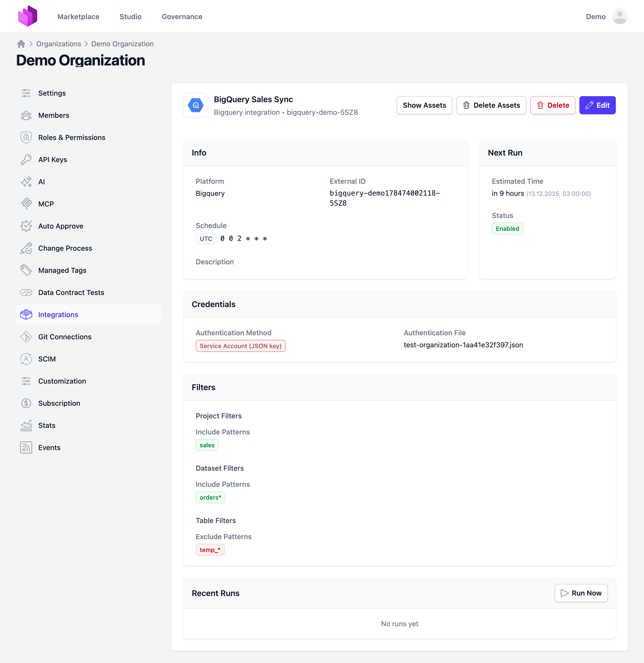Click the Git Connections branch icon
The height and width of the screenshot is (663, 644).
(x=26, y=337)
